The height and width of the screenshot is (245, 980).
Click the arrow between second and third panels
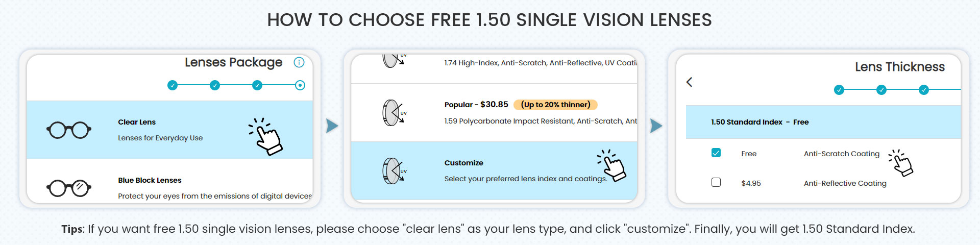[x=656, y=126]
